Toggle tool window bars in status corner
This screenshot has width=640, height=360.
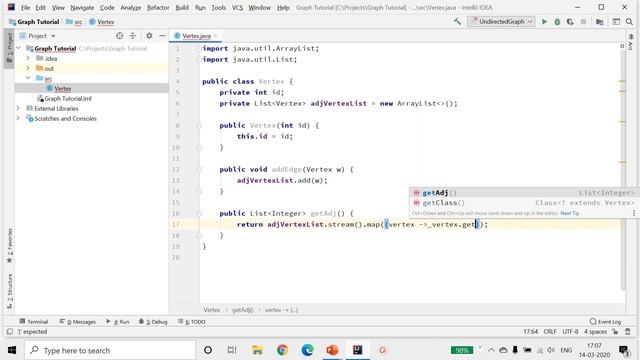pyautogui.click(x=10, y=331)
